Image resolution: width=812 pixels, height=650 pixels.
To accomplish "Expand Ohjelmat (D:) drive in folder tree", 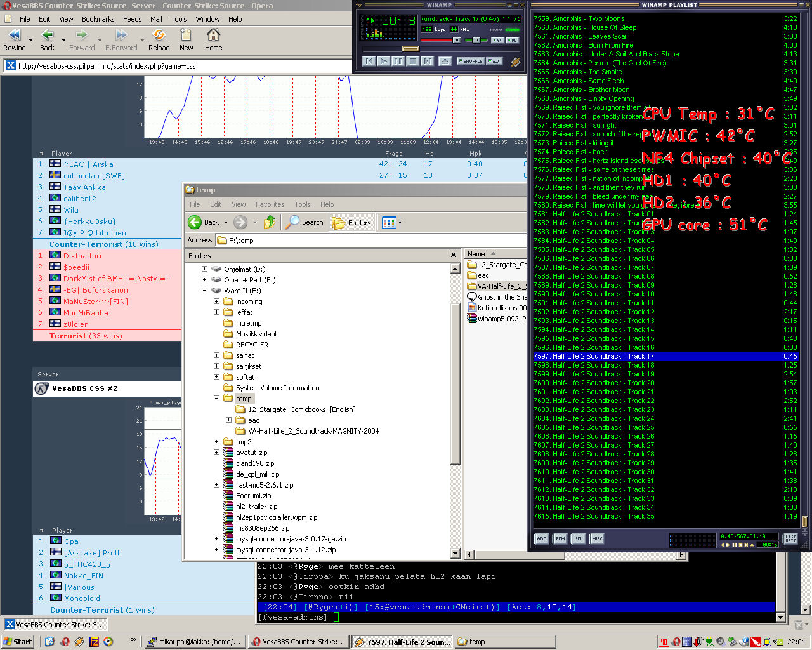I will pyautogui.click(x=204, y=269).
